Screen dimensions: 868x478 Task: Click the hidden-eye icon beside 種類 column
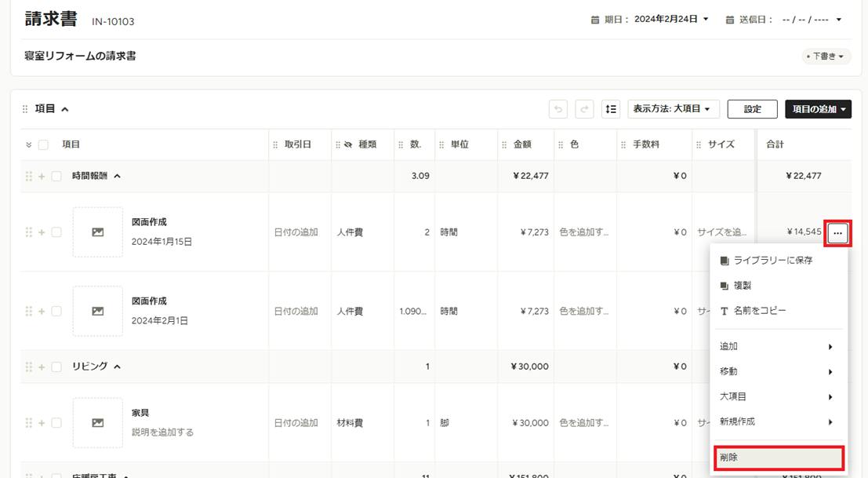(x=348, y=144)
